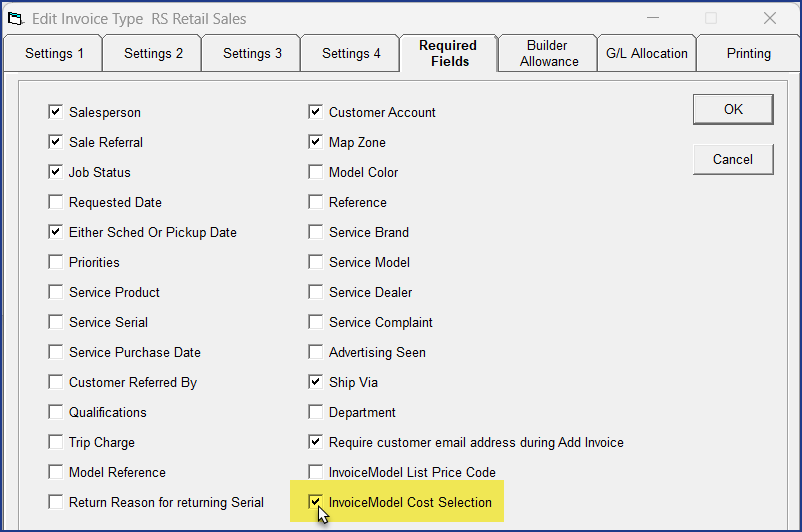Uncheck Require customer email address option
The image size is (802, 532).
click(x=315, y=442)
